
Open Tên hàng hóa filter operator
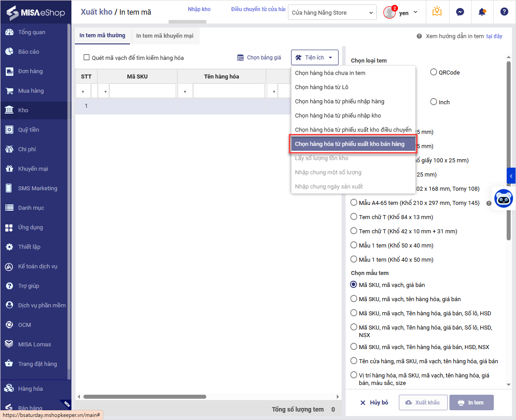click(x=185, y=91)
